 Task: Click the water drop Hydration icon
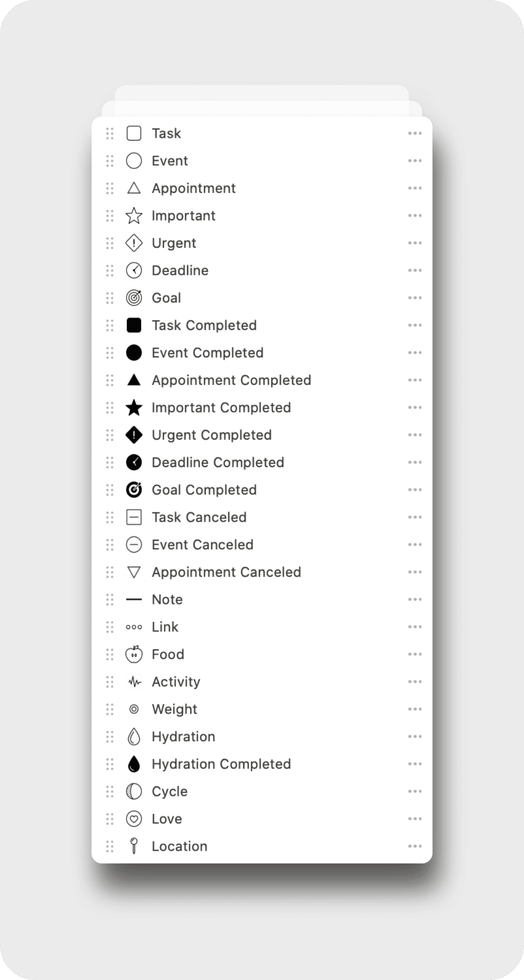[x=134, y=737]
